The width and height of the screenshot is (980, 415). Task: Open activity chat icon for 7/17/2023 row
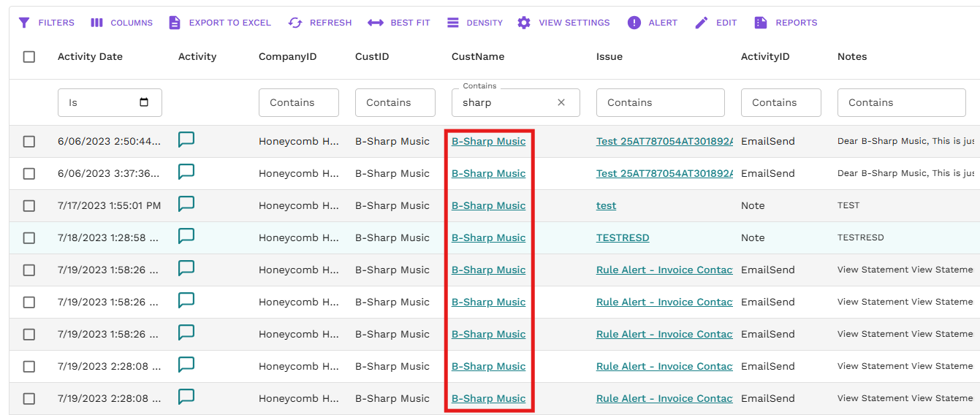[x=186, y=205]
